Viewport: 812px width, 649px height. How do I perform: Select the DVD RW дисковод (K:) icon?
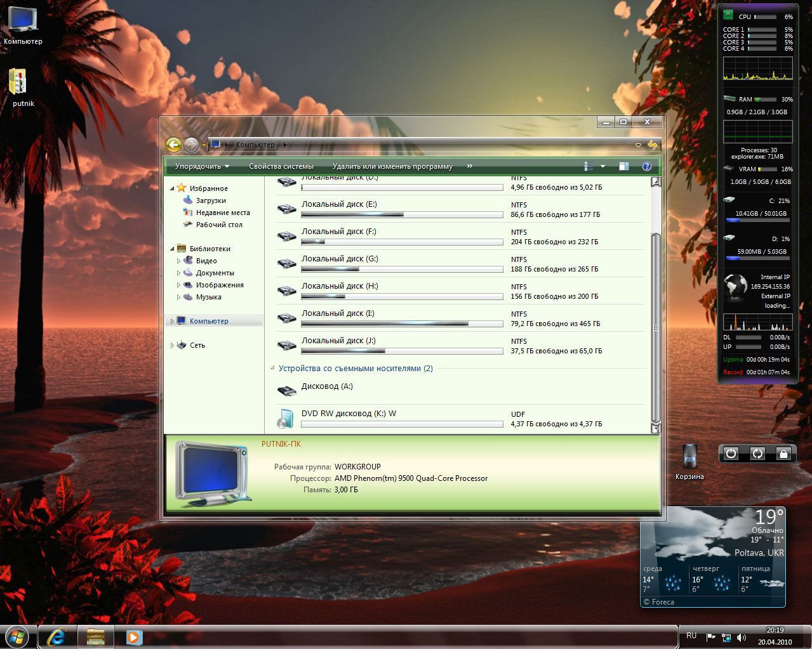tap(286, 419)
